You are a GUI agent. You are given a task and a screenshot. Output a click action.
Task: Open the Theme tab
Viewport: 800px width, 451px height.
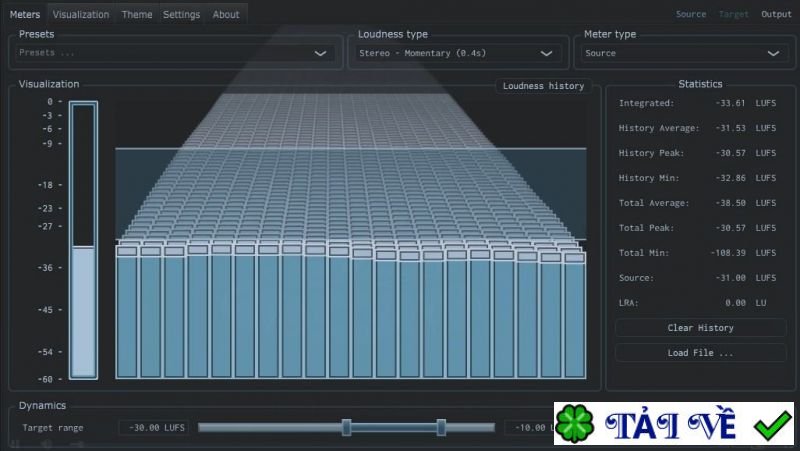coord(137,15)
